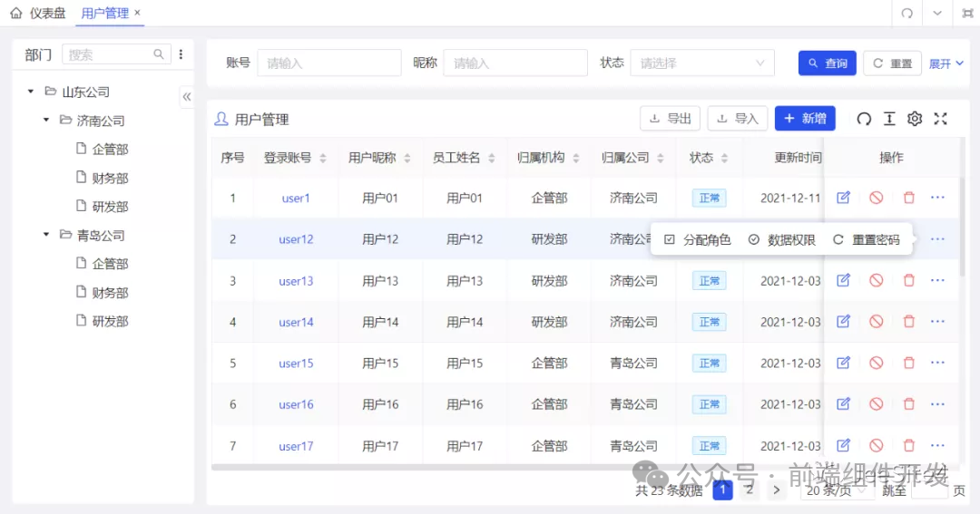980x514 pixels.
Task: Select 财务部 under 济南公司
Action: (110, 178)
